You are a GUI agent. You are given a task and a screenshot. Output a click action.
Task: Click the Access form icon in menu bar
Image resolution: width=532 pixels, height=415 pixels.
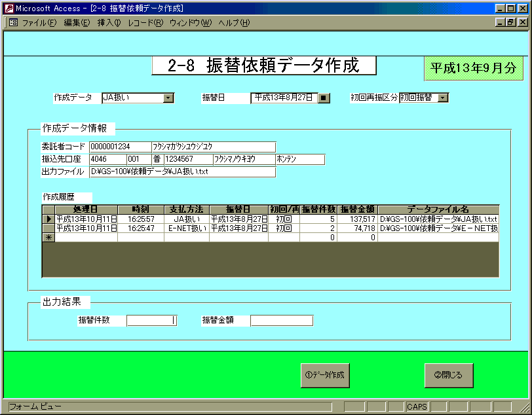click(x=14, y=23)
